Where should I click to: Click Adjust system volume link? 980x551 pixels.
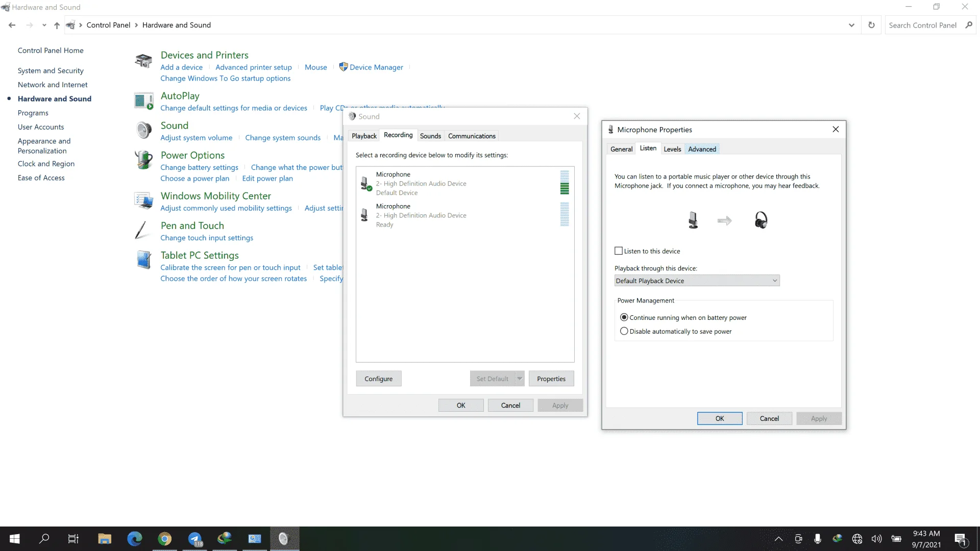(197, 138)
